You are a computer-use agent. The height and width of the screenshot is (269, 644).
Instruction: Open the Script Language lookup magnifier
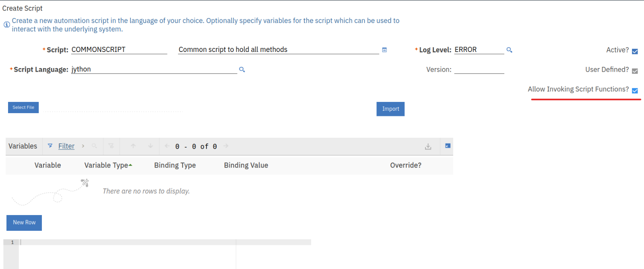242,69
